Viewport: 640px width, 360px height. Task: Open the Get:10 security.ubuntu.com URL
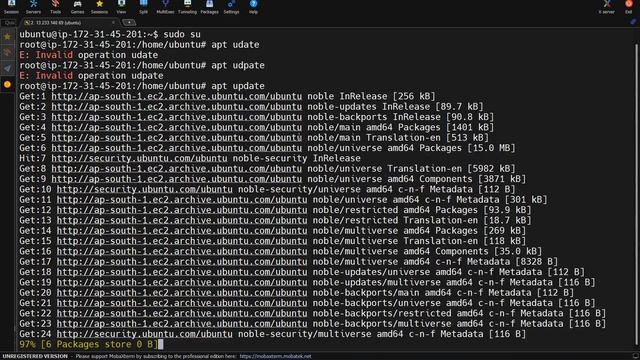(144, 189)
